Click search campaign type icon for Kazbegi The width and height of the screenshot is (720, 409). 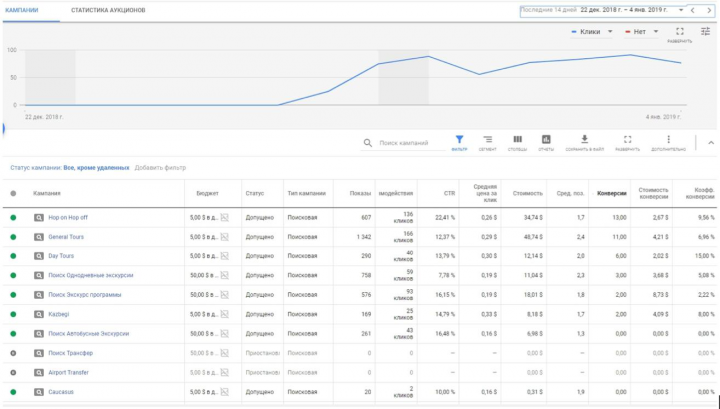(39, 314)
